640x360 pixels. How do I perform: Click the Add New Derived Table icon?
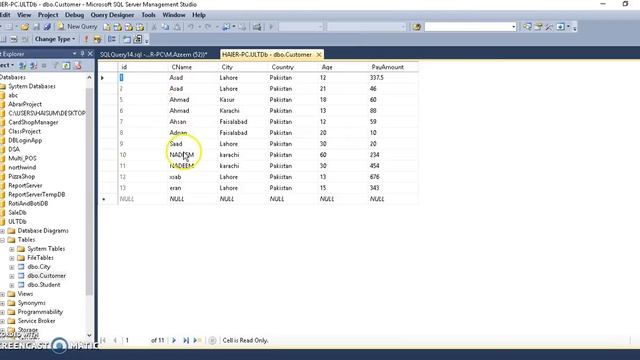tap(138, 39)
